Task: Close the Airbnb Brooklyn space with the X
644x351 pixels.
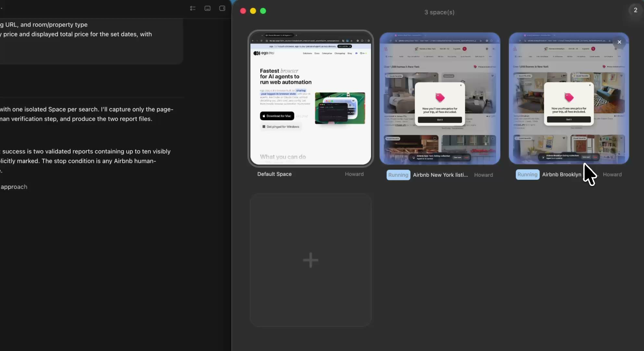Action: [x=619, y=42]
